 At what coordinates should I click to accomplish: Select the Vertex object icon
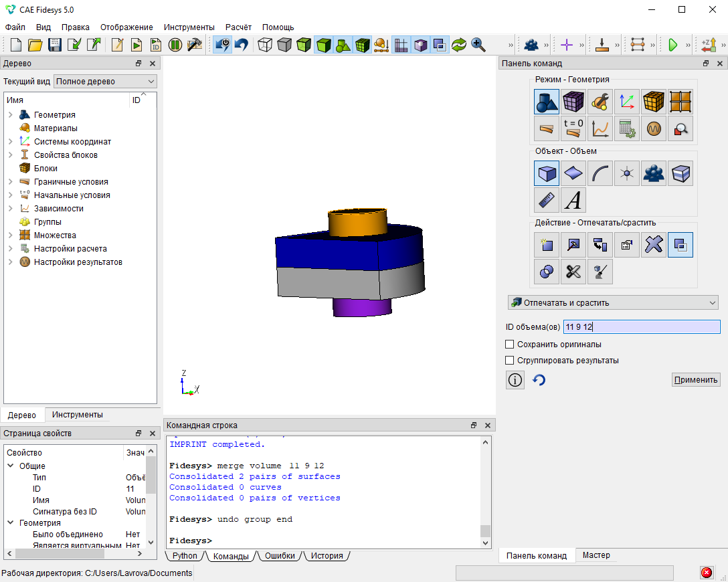627,173
